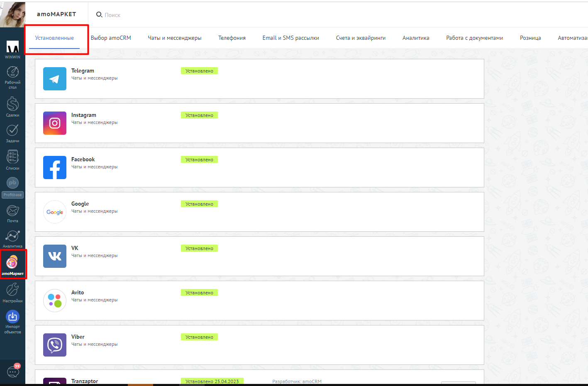Open VK integration title
Viewport: 588px width, 386px height.
[x=75, y=248]
